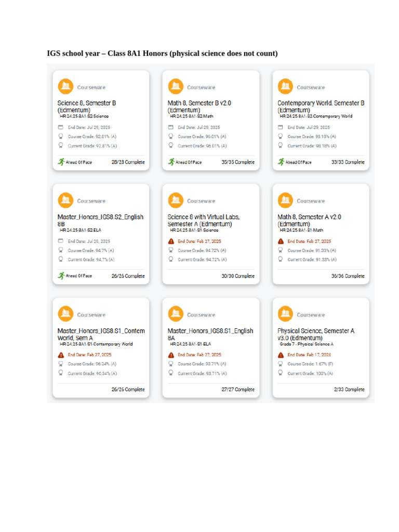Click the calendar icon on Math 8, Semester B card
399x532 pixels.
pos(170,127)
